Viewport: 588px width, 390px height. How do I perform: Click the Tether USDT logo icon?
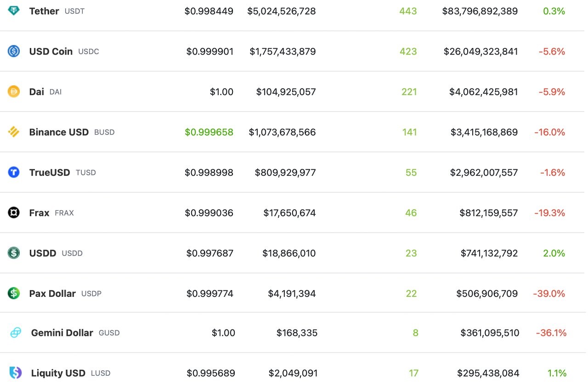click(x=15, y=11)
